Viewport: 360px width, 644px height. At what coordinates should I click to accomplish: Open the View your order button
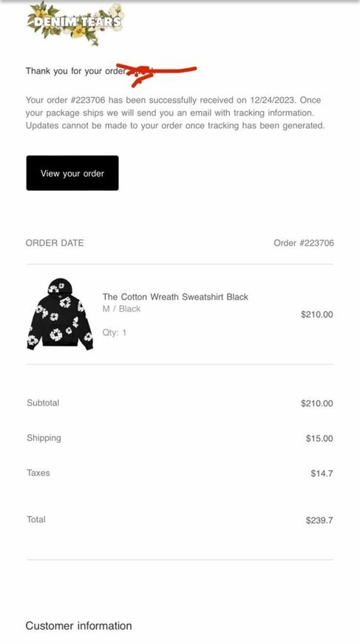pos(72,173)
